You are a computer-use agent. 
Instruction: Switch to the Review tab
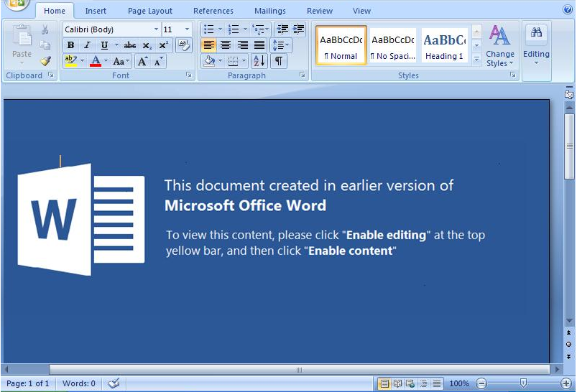click(x=320, y=11)
